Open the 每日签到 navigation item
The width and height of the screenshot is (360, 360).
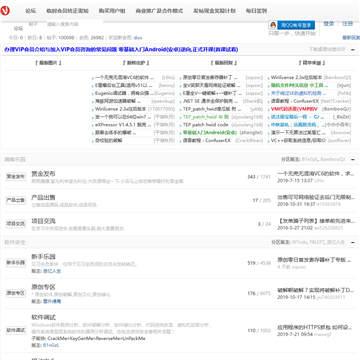pyautogui.click(x=256, y=11)
